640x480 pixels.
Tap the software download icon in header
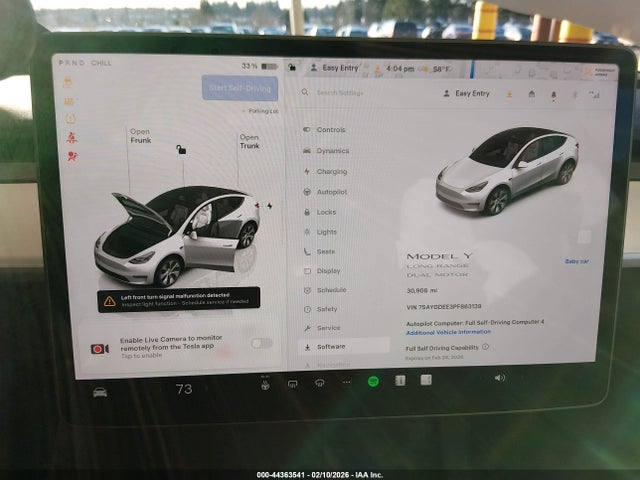tap(509, 94)
